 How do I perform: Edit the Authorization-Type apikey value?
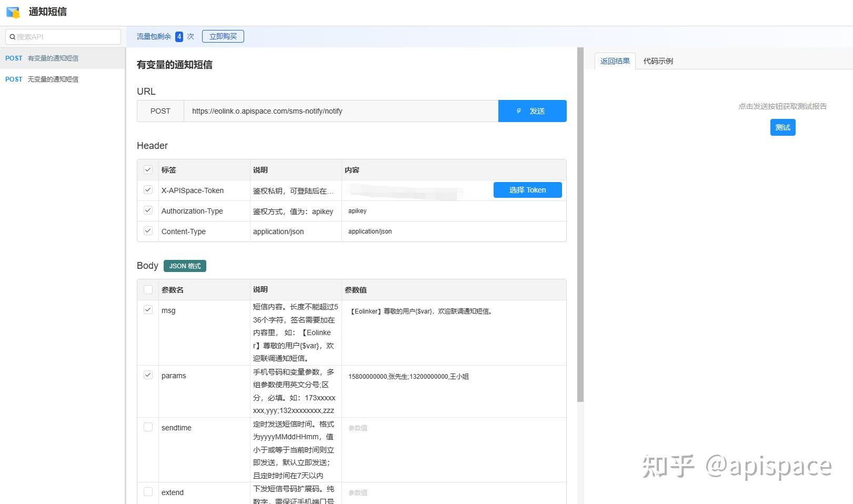[x=454, y=211]
